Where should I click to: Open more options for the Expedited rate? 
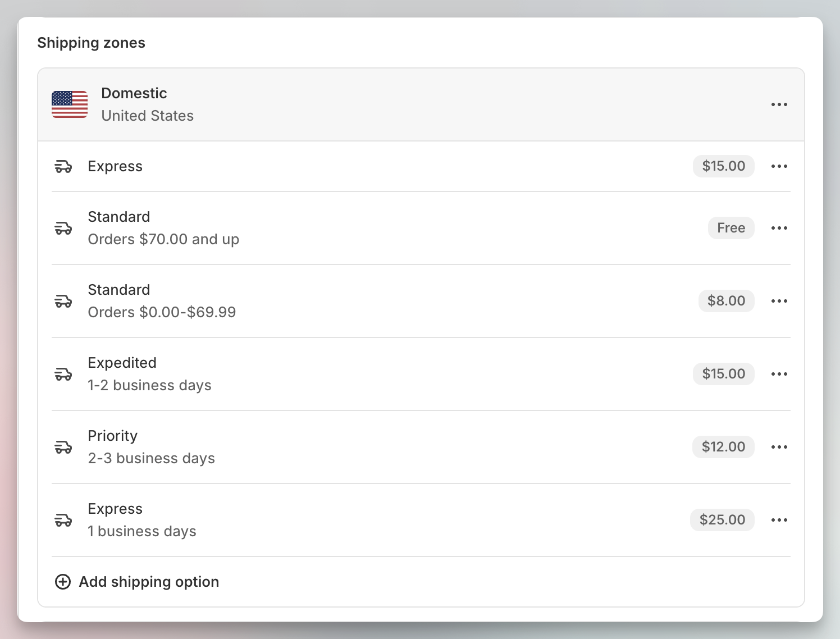point(779,374)
